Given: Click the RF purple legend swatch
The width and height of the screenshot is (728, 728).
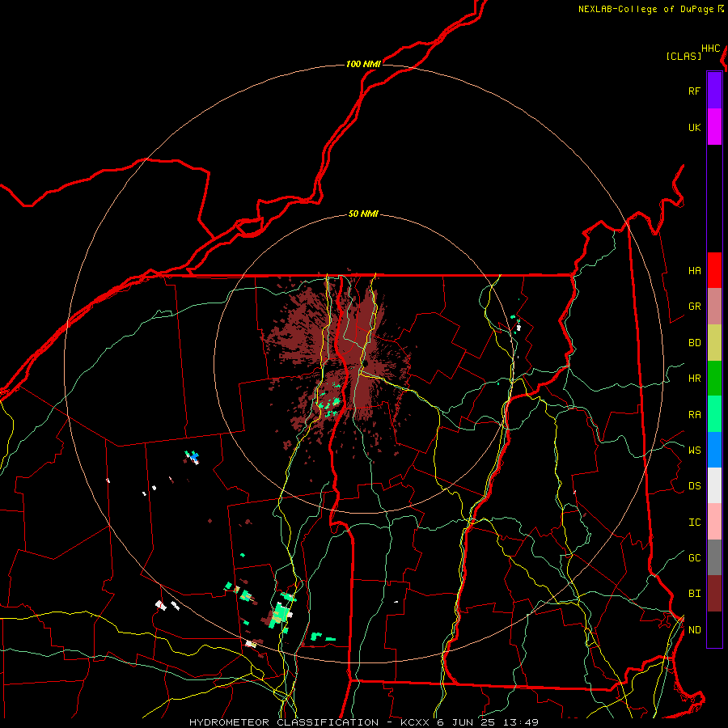Looking at the screenshot, I should [714, 91].
